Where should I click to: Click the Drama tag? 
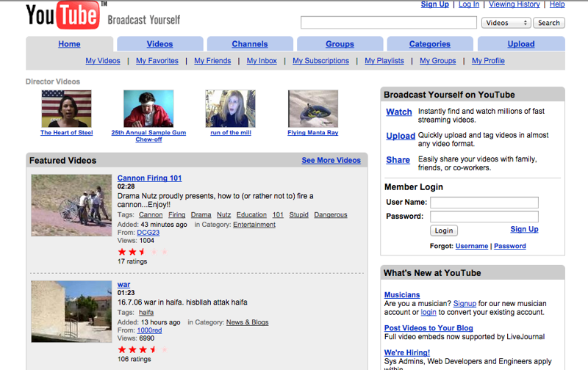click(201, 214)
